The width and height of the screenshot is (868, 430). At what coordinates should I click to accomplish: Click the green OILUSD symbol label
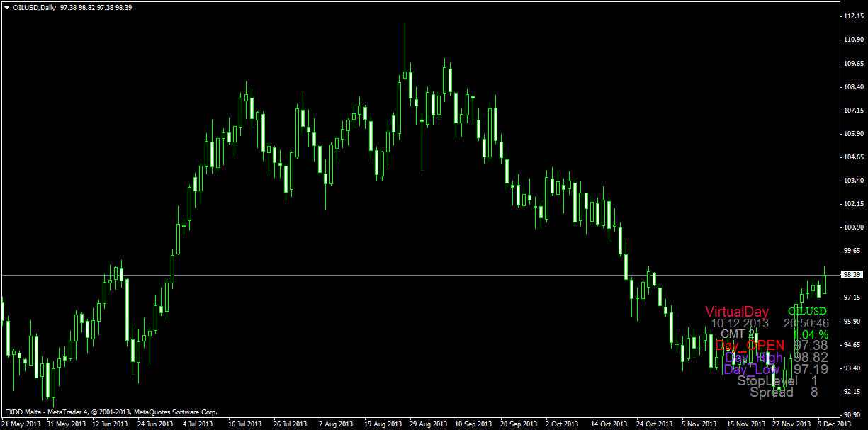807,311
